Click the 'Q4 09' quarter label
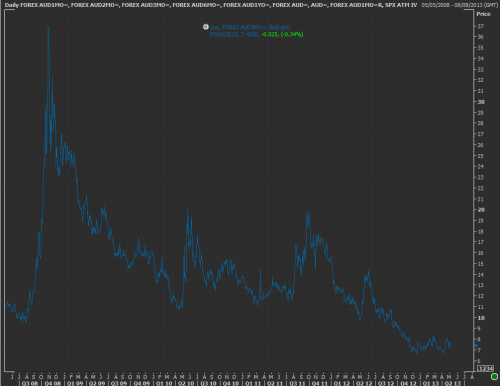The width and height of the screenshot is (500, 386). click(x=142, y=383)
